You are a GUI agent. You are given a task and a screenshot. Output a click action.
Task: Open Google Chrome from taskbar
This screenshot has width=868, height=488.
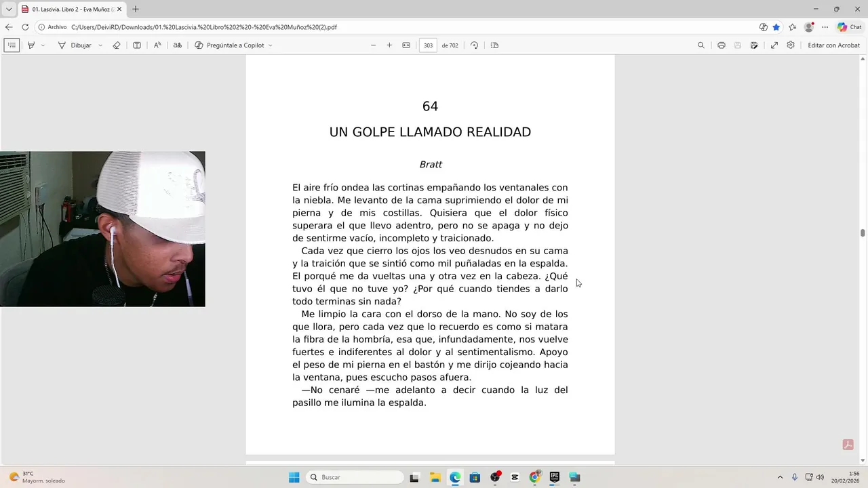535,477
